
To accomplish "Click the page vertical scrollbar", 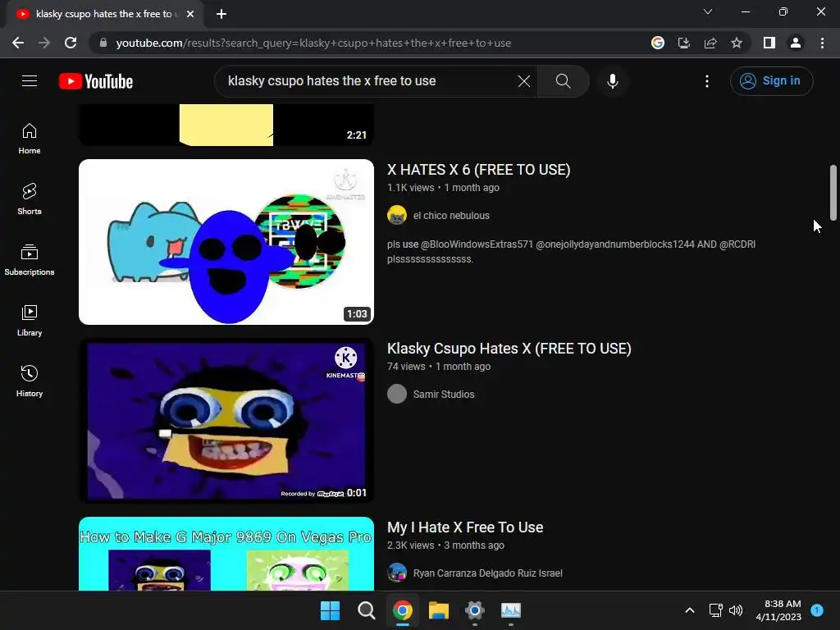I will 833,193.
